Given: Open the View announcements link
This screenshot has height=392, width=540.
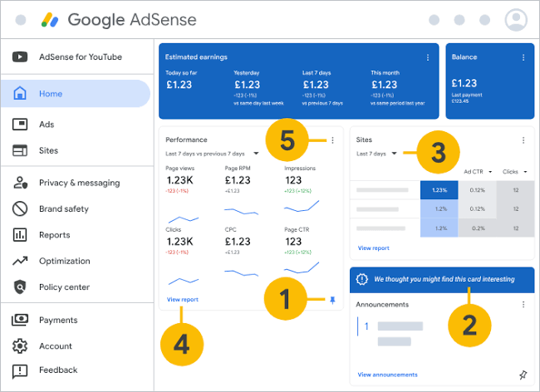Looking at the screenshot, I should [x=387, y=375].
